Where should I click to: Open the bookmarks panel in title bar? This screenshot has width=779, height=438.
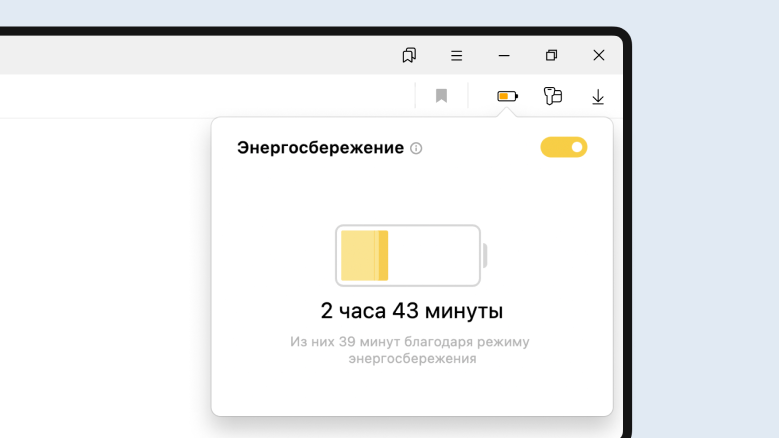(x=409, y=55)
